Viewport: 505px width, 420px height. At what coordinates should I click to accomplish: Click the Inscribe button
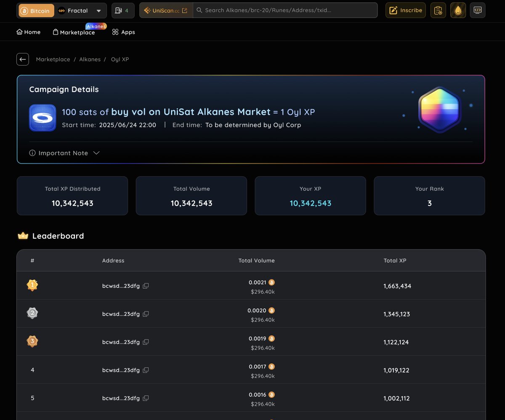pyautogui.click(x=406, y=11)
